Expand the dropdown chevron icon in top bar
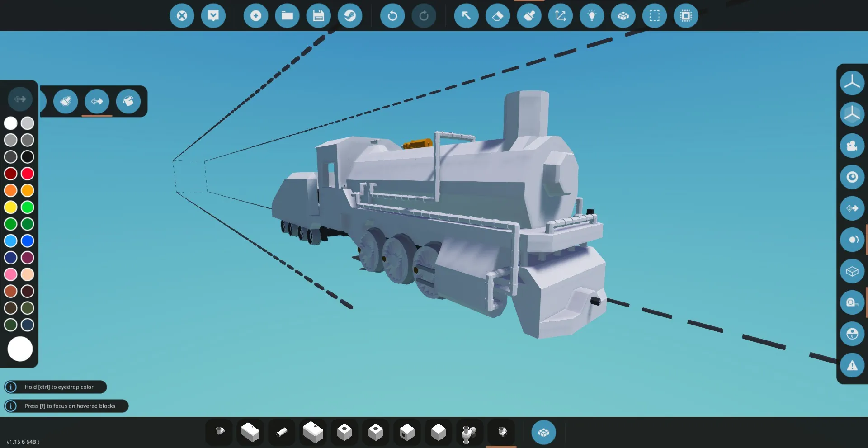 click(x=213, y=16)
